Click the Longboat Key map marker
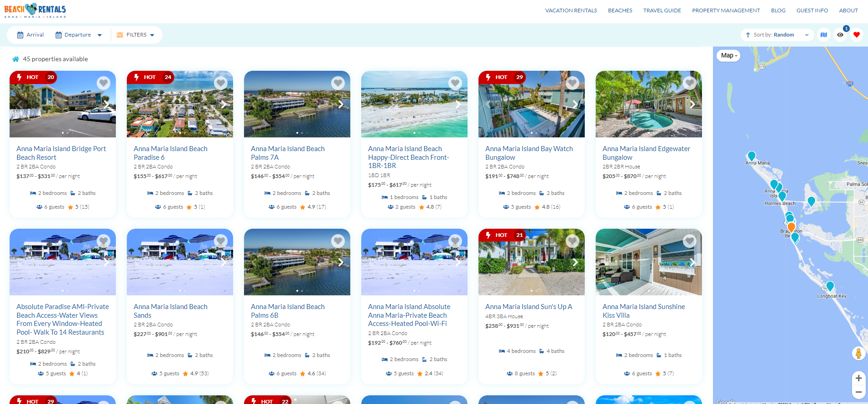The image size is (868, 404). pyautogui.click(x=830, y=286)
